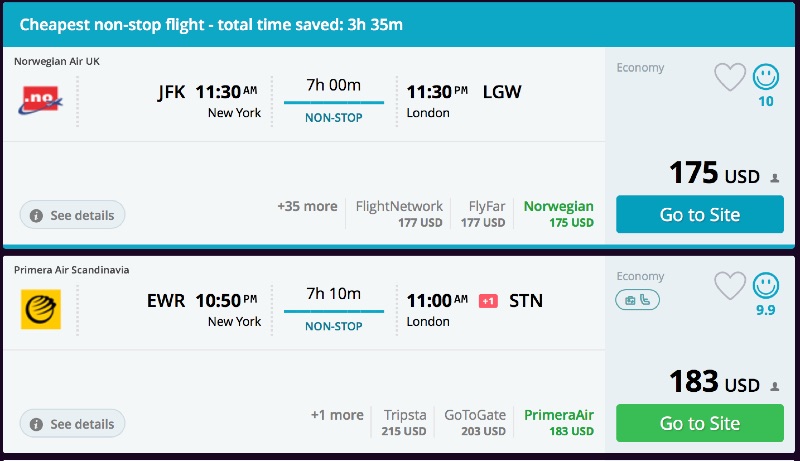The height and width of the screenshot is (461, 800).
Task: Click the Norwegian smiley rating icon
Action: tap(766, 76)
